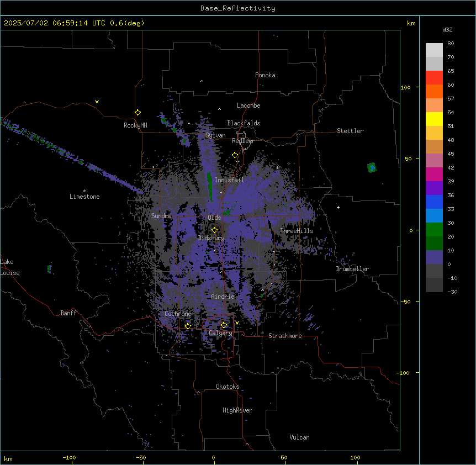This screenshot has width=476, height=465.
Task: Select the yellow diamond marker under Cochrane
Action: [188, 326]
